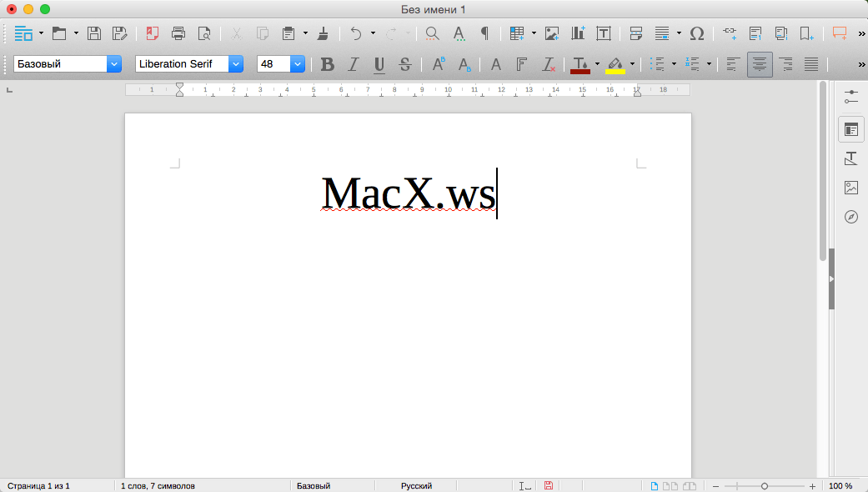
Task: Open the font size 48 dropdown
Action: [298, 63]
